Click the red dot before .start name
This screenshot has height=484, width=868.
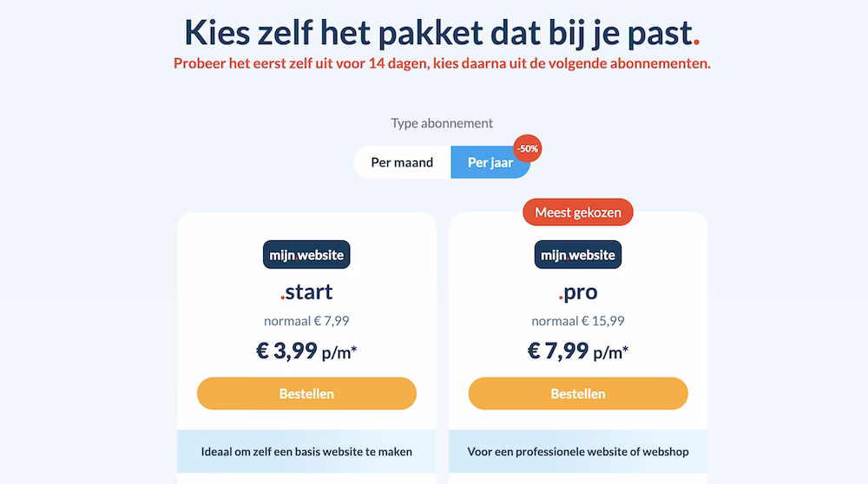pos(283,298)
